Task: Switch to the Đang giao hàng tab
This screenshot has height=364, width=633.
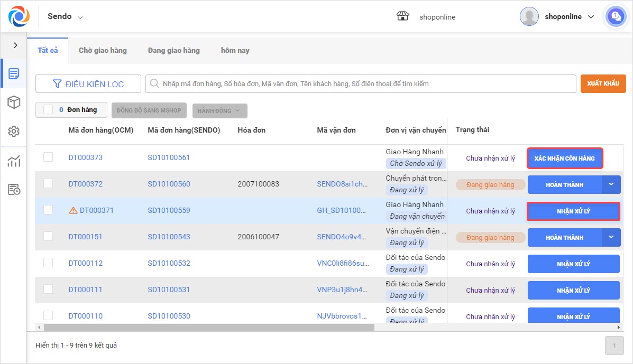Action: pos(173,50)
